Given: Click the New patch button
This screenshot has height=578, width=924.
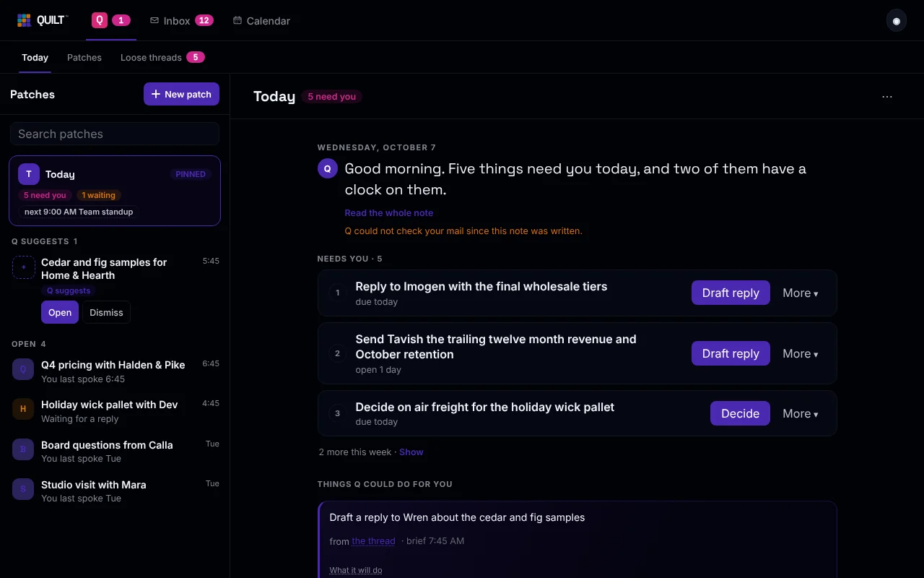Looking at the screenshot, I should tap(181, 94).
